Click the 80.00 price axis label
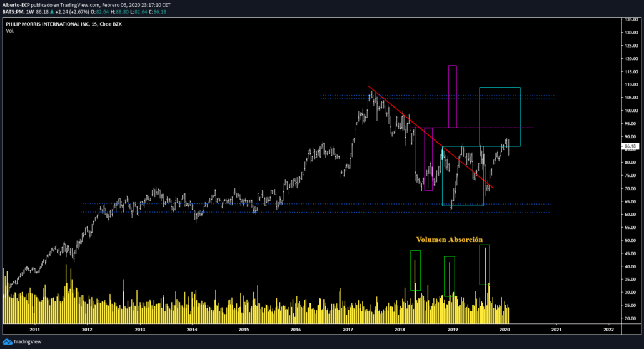This screenshot has height=349, width=644. 631,163
